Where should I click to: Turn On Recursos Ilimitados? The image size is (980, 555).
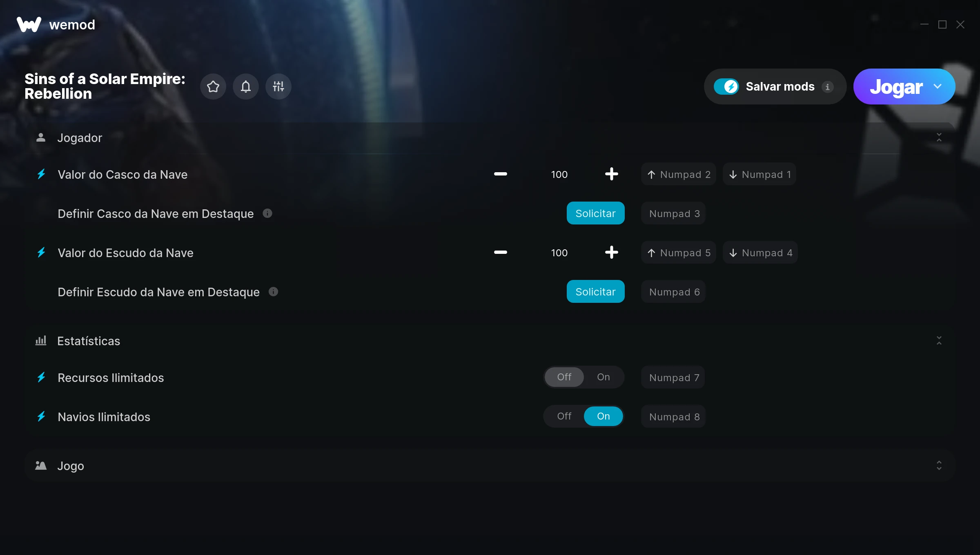(x=604, y=377)
